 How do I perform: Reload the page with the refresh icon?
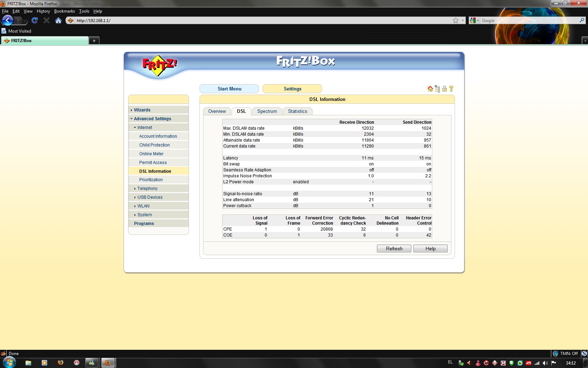tap(35, 20)
